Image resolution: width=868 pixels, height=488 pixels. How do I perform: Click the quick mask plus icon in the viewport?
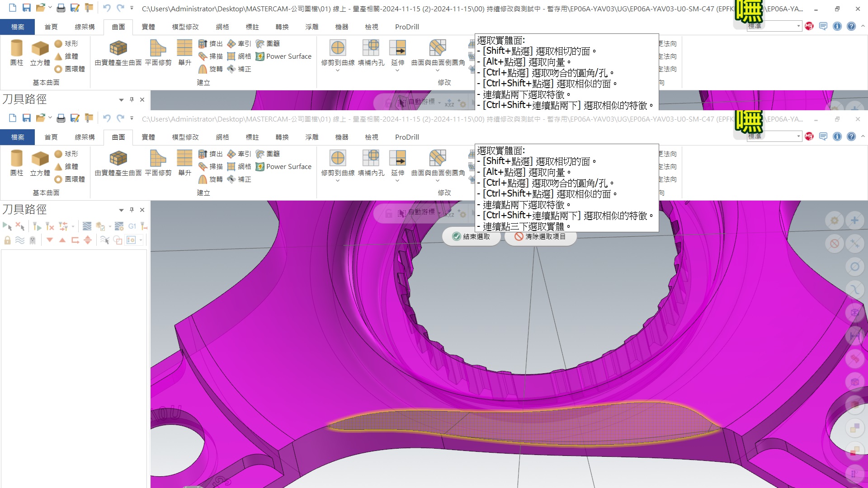854,221
